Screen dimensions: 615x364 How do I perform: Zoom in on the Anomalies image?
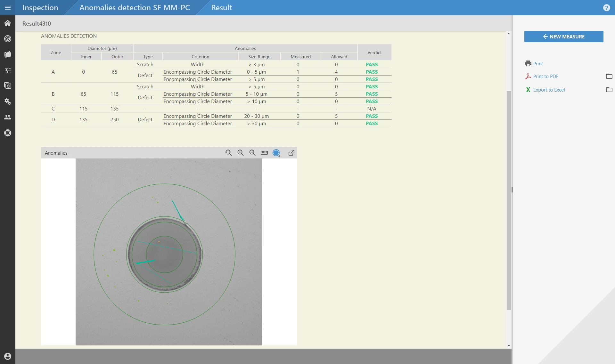(240, 153)
